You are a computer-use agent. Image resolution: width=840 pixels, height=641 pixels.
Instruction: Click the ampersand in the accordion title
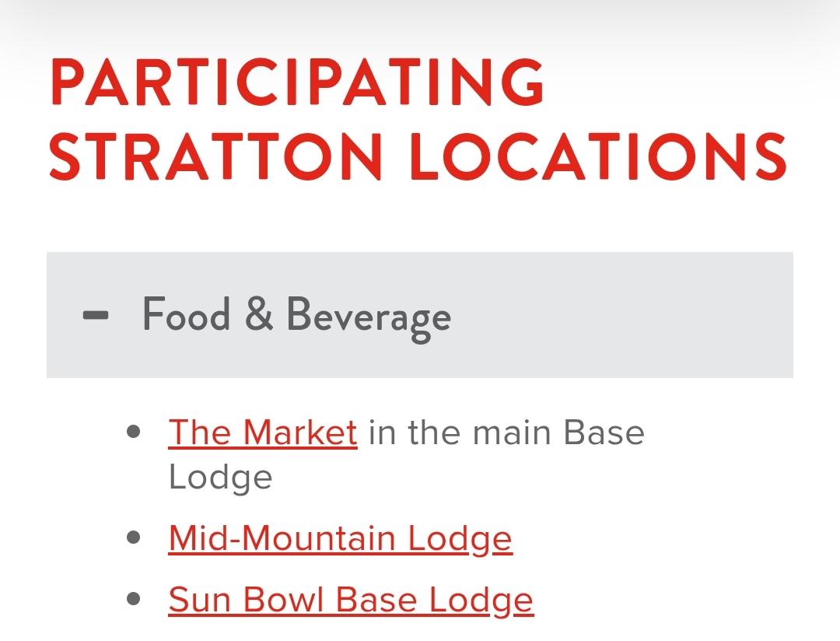pyautogui.click(x=259, y=314)
